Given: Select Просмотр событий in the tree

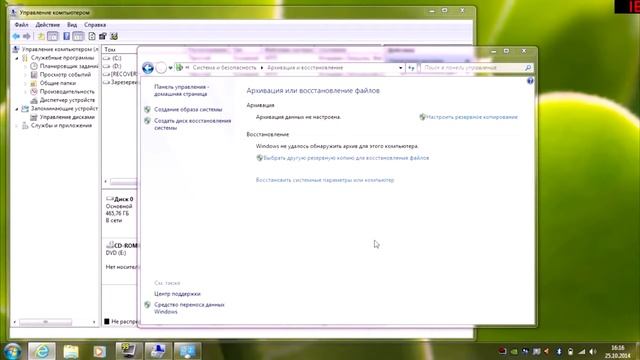Looking at the screenshot, I should coord(65,75).
